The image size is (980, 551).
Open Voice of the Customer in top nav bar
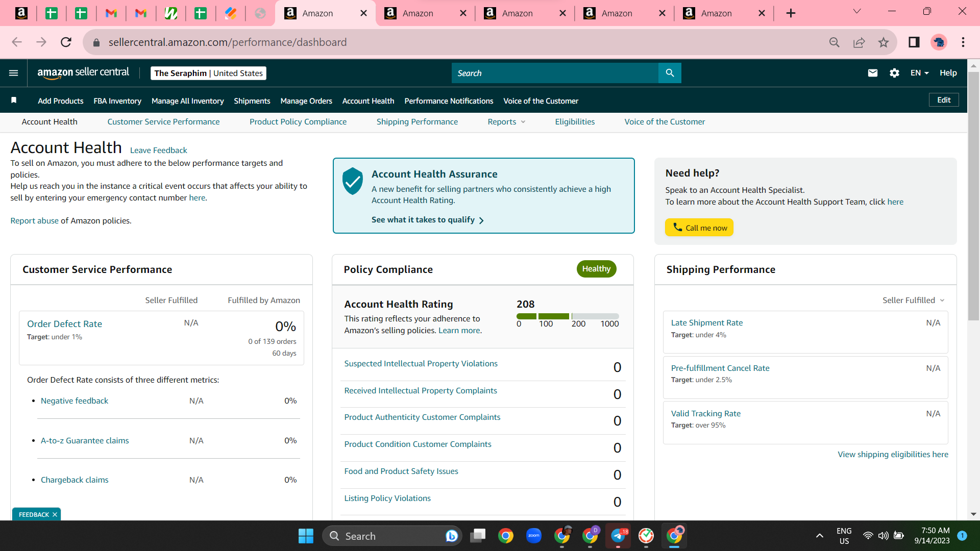[541, 101]
